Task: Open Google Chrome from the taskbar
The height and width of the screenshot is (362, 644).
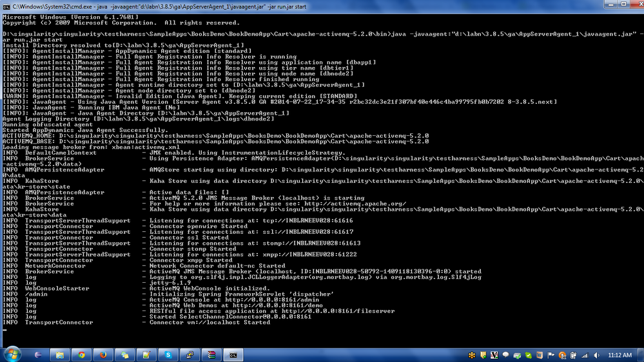Action: pyautogui.click(x=82, y=355)
